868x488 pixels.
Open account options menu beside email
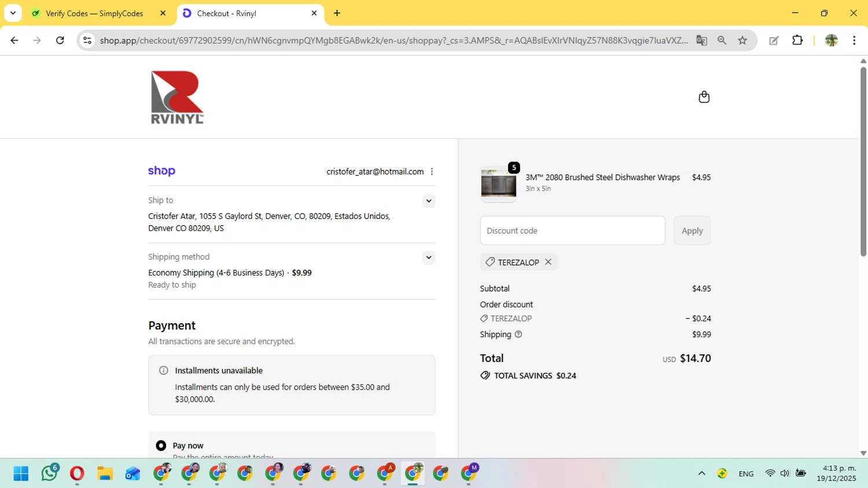(432, 171)
